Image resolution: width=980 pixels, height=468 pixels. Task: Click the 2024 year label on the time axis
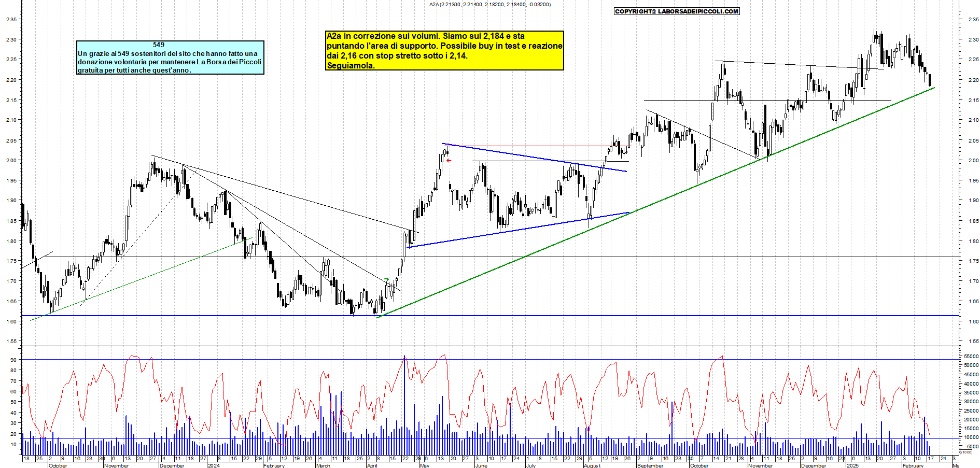(x=213, y=465)
